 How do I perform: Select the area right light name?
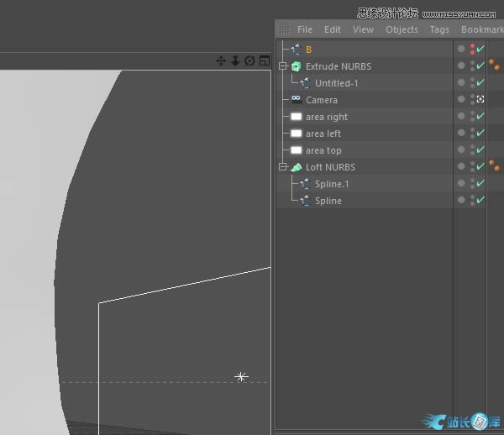pyautogui.click(x=327, y=117)
